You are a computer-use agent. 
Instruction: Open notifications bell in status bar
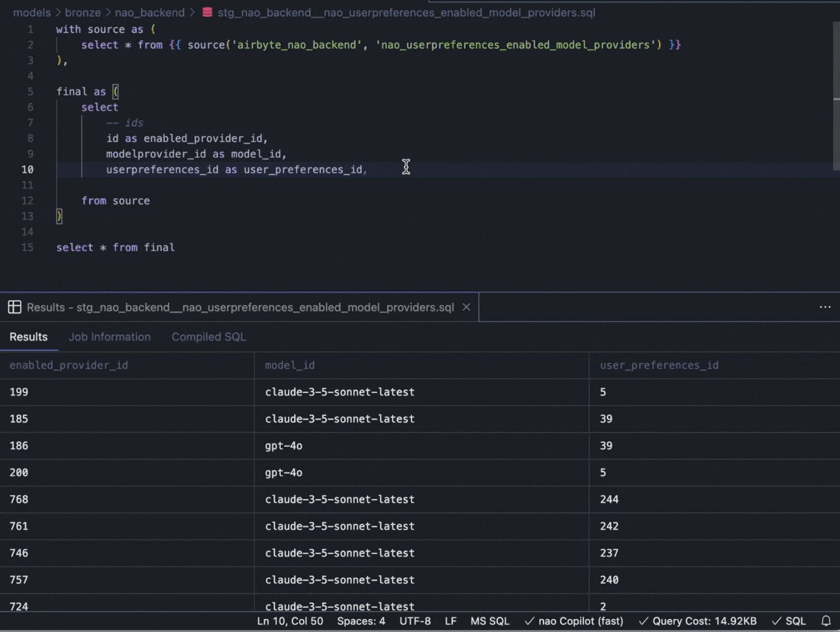(x=826, y=621)
